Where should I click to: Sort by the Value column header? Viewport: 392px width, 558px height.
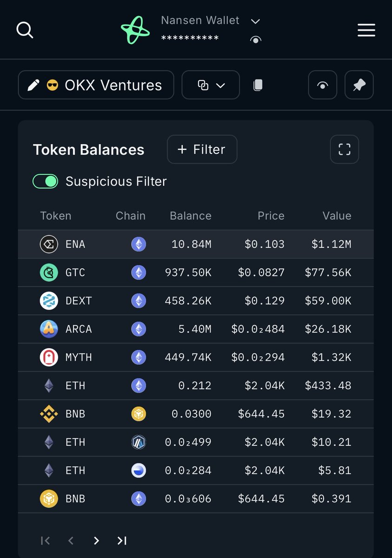[x=337, y=216]
